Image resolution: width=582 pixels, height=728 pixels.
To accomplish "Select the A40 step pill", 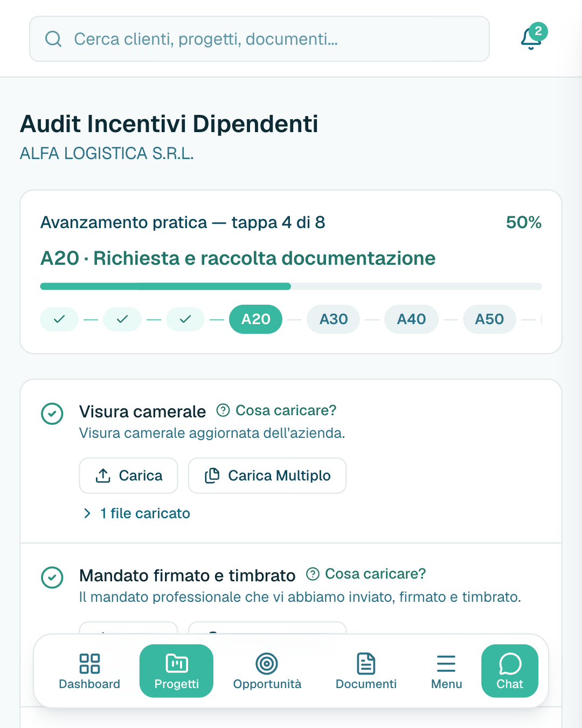I will pos(411,319).
